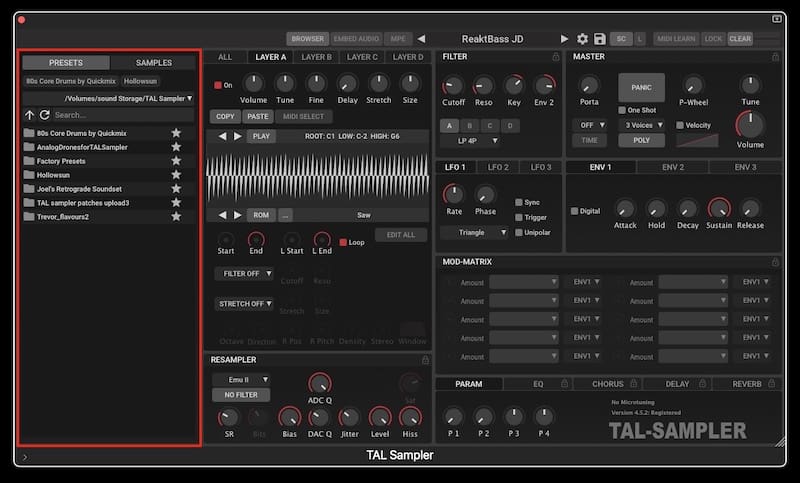Click the NO FILTER button
Screen dimensions: 800x483
pyautogui.click(x=241, y=395)
